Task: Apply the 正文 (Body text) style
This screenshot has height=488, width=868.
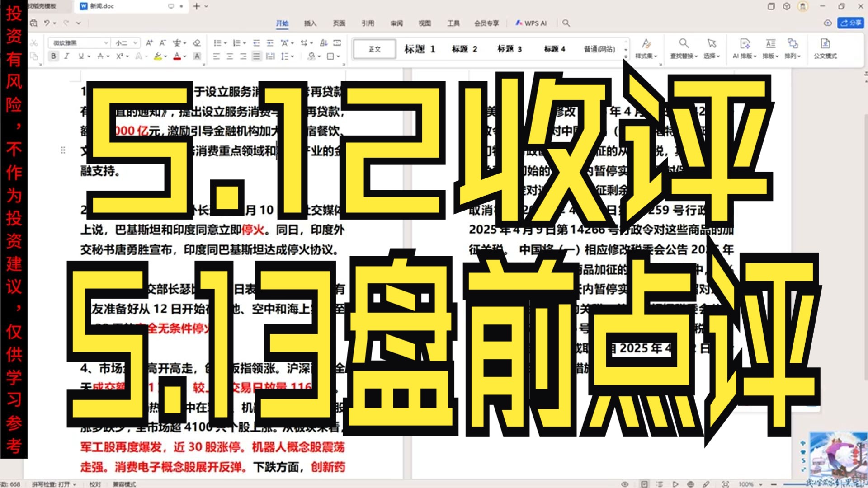Action: [x=374, y=49]
